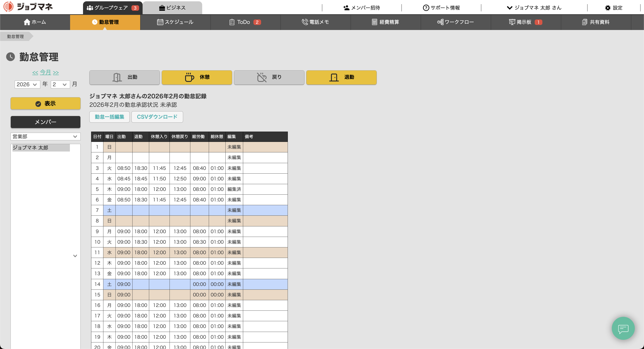Expand the 営業部 department dropdown

tap(45, 136)
